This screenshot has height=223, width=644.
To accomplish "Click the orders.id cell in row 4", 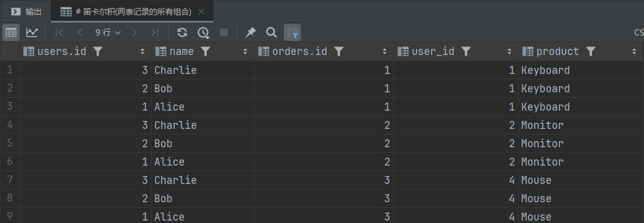I will (324, 125).
